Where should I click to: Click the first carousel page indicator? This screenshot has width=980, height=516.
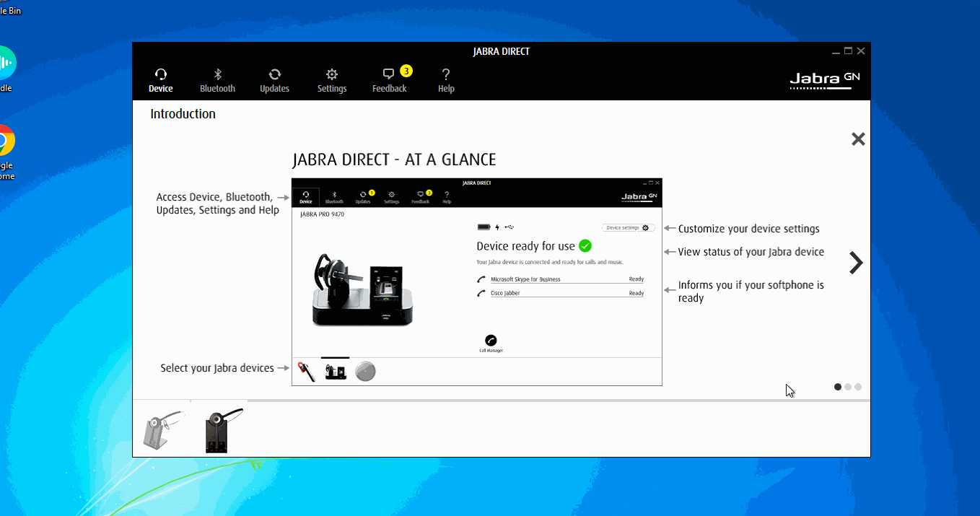pyautogui.click(x=837, y=387)
